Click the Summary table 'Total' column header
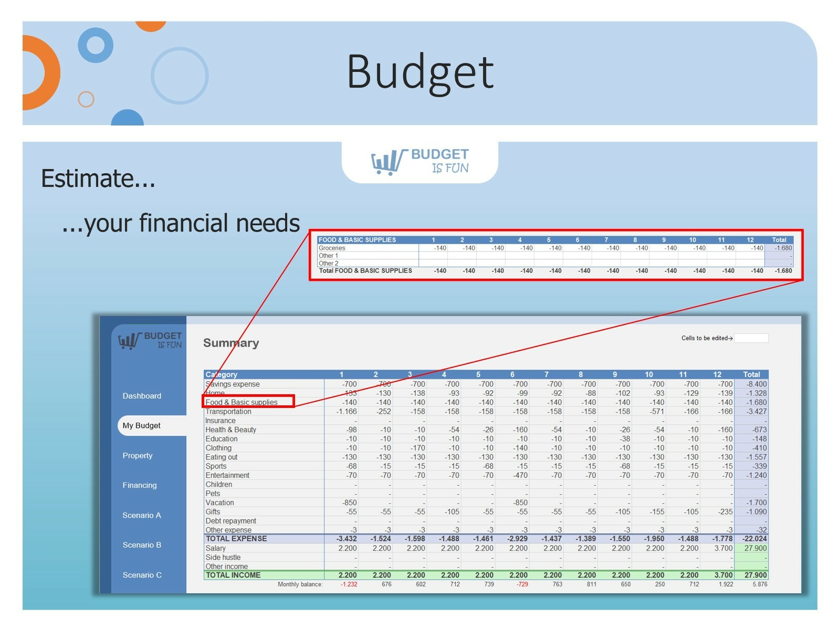 click(x=751, y=374)
